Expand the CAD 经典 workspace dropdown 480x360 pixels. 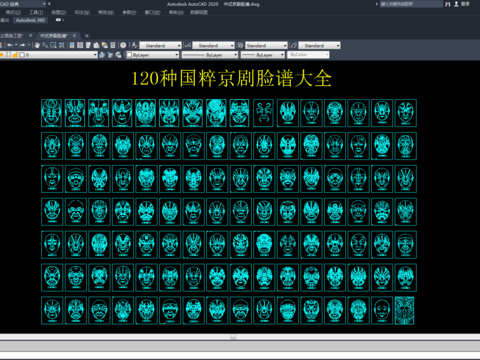click(44, 4)
